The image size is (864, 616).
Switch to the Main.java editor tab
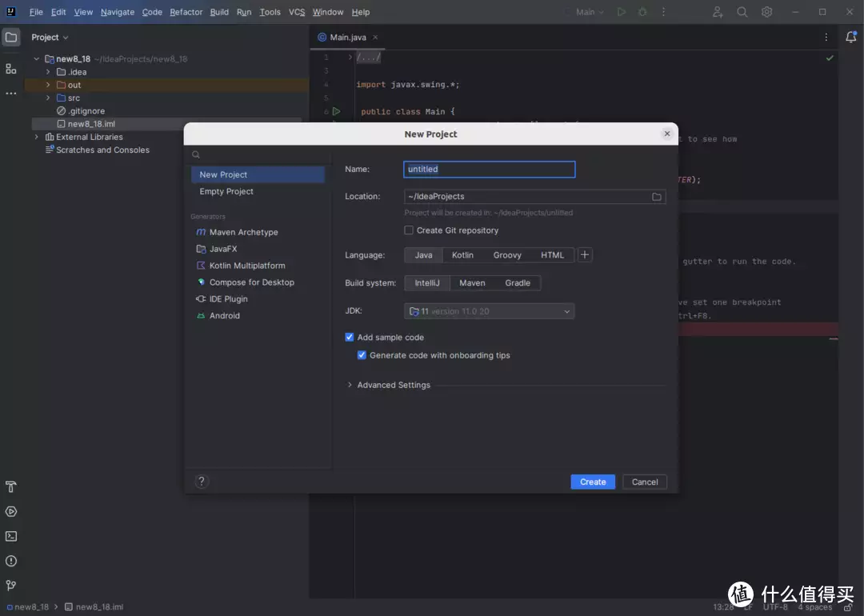[348, 37]
